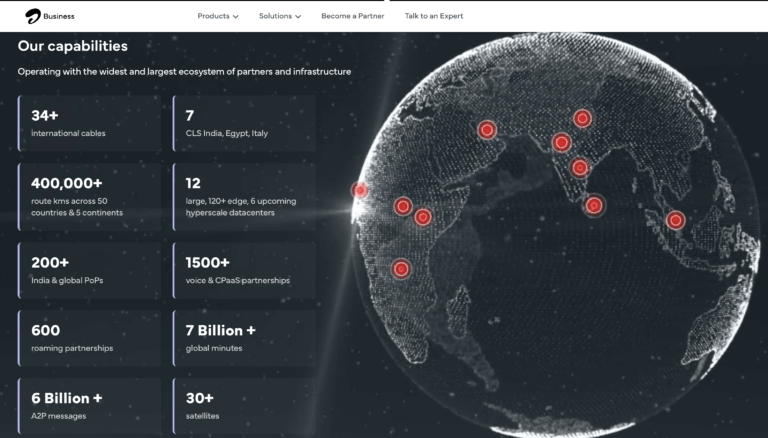
Task: Click the Our capabilities heading
Action: (72, 46)
